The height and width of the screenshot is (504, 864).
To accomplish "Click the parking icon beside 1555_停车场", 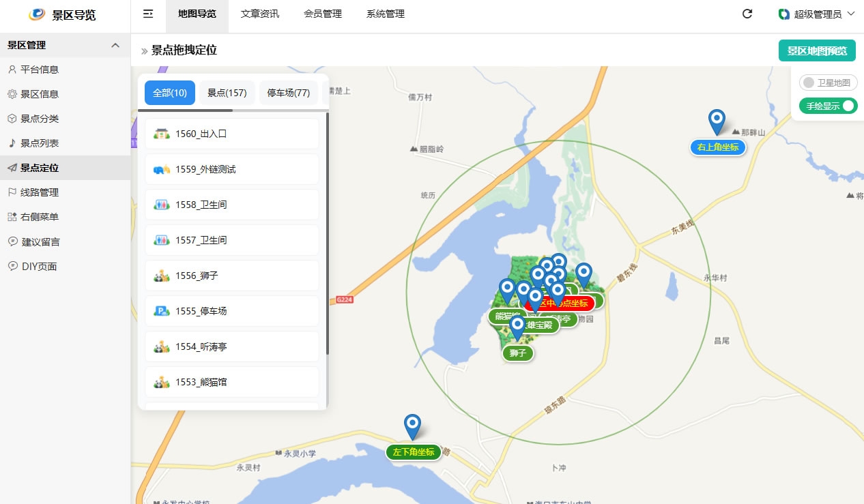I will (x=162, y=311).
